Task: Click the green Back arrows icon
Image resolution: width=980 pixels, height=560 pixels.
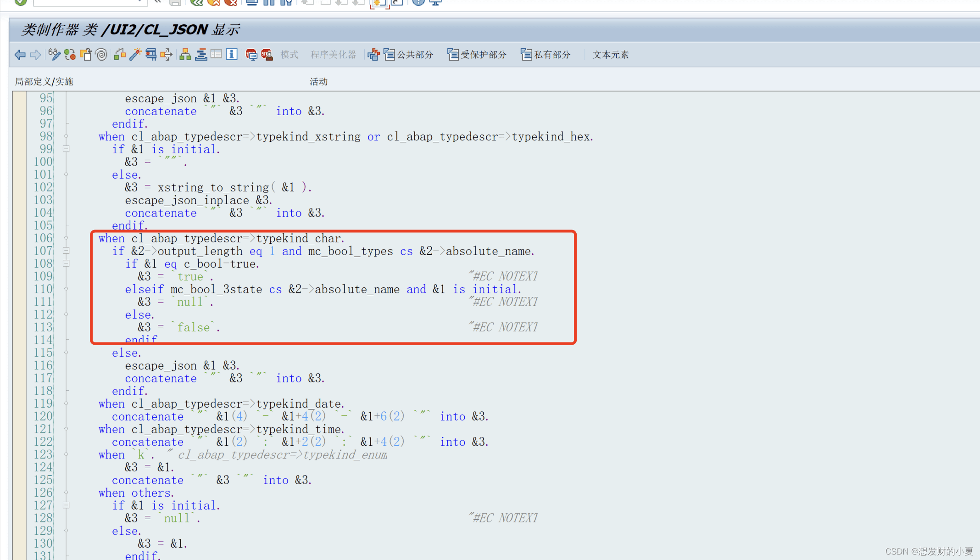Action: coord(196,2)
